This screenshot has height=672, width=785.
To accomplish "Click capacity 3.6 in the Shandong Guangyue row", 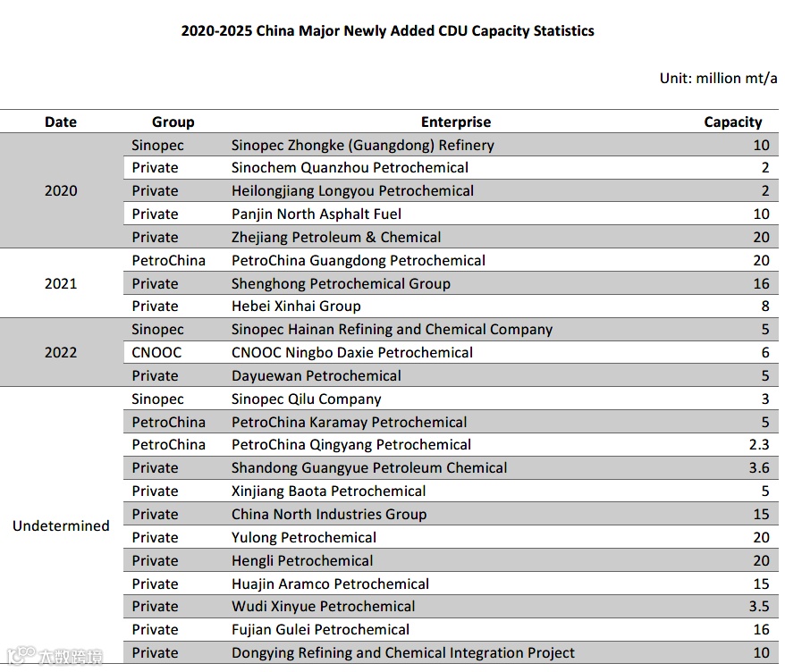I will (x=759, y=468).
